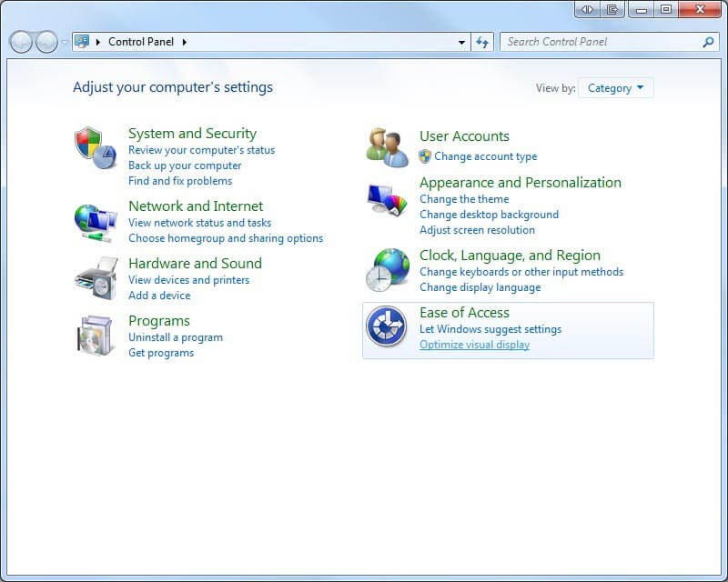Click the Optimize visual display link
The height and width of the screenshot is (582, 728).
(474, 345)
